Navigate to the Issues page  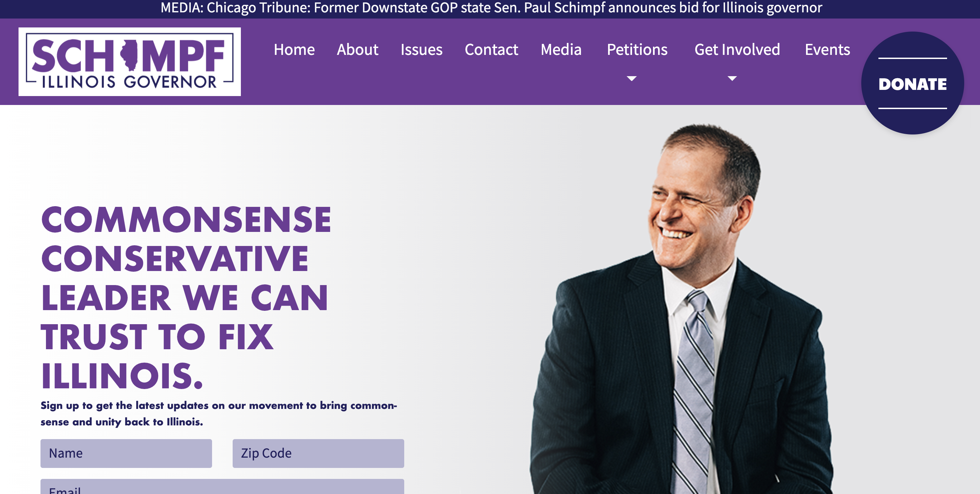[421, 49]
